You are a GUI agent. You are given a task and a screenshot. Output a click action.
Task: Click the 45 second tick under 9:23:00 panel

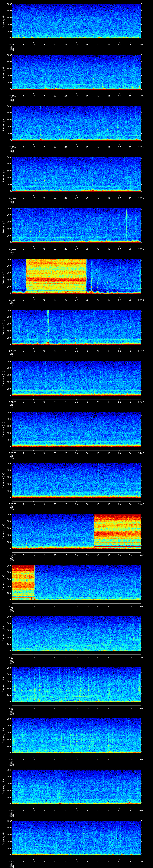[x=109, y=504]
